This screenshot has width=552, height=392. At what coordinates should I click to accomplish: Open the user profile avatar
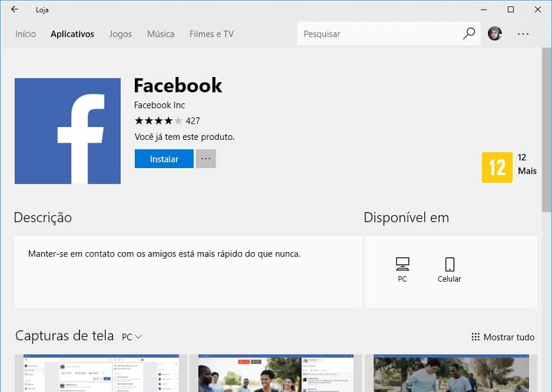coord(495,34)
